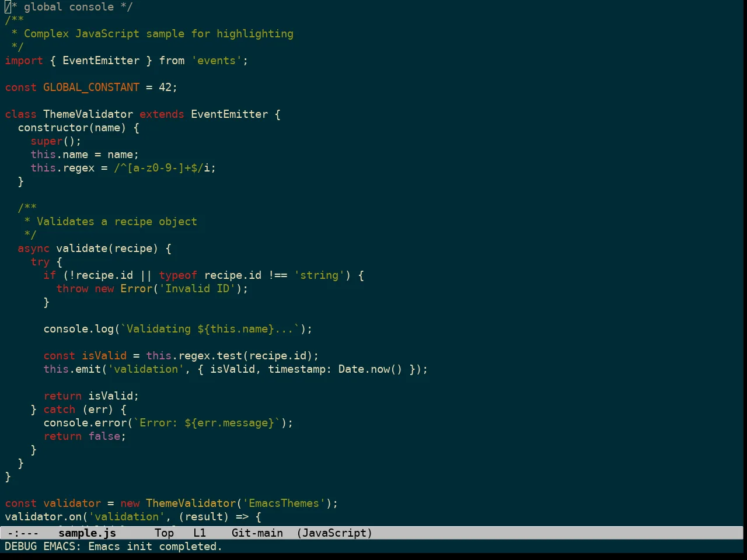747x560 pixels.
Task: Click the number '42'
Action: point(165,87)
